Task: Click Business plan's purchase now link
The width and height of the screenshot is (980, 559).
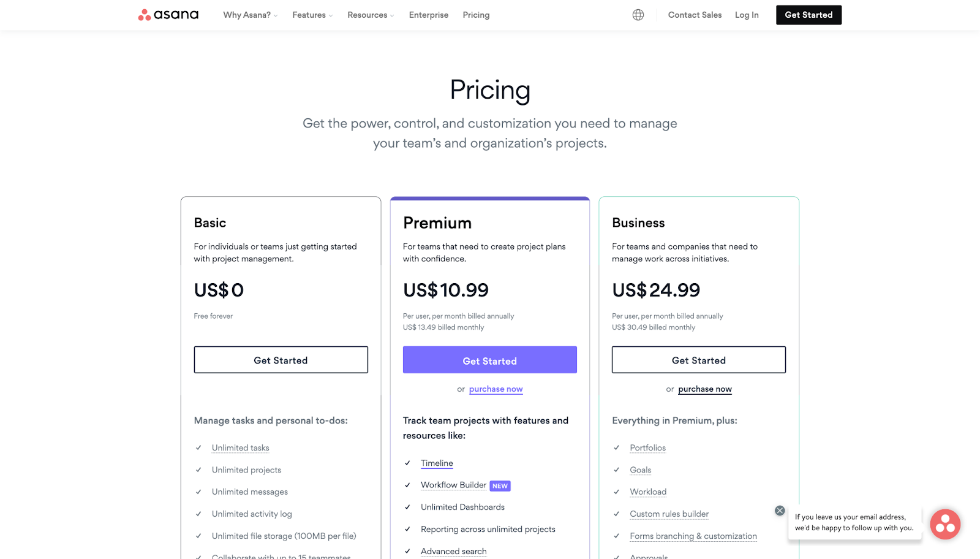Action: [x=704, y=389]
